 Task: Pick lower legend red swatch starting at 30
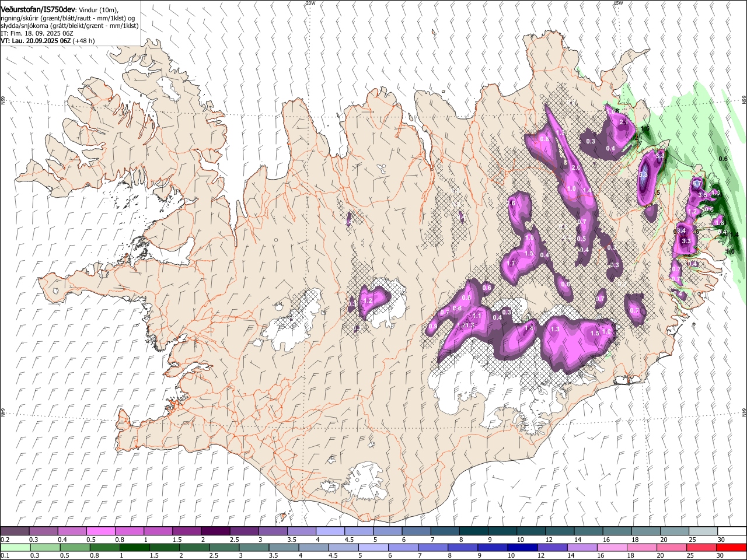tap(731, 547)
